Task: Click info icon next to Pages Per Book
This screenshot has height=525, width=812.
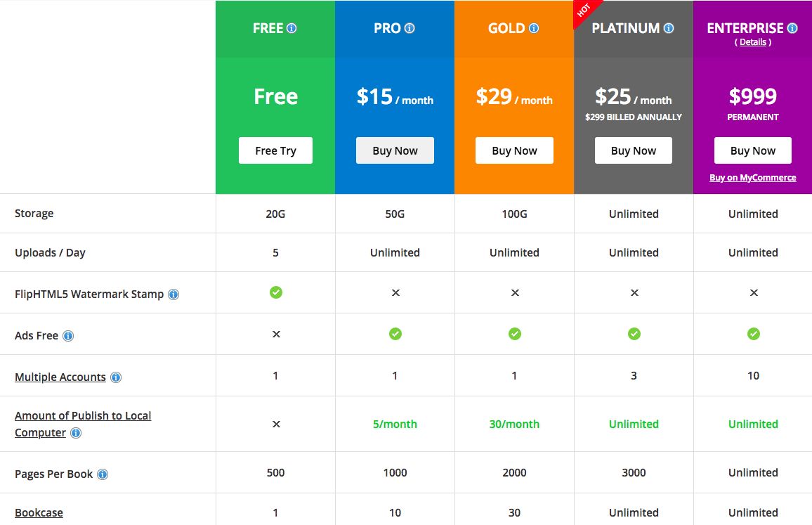Action: point(103,474)
